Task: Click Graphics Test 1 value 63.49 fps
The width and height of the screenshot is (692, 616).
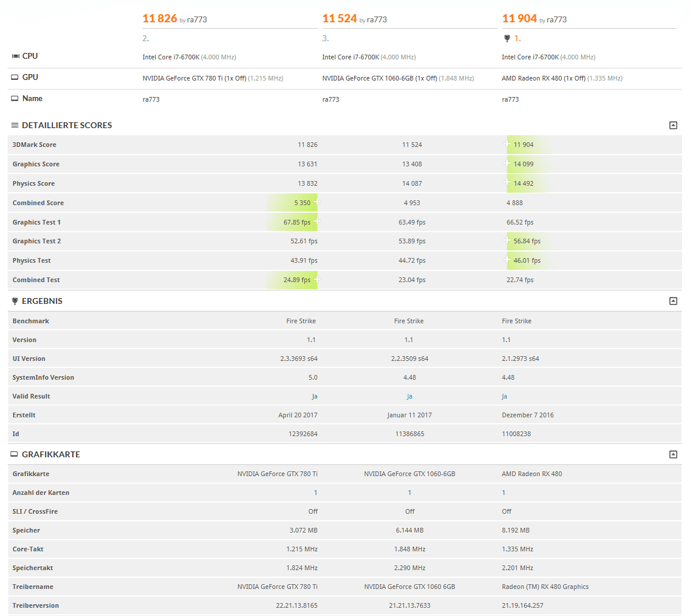Action: click(412, 223)
